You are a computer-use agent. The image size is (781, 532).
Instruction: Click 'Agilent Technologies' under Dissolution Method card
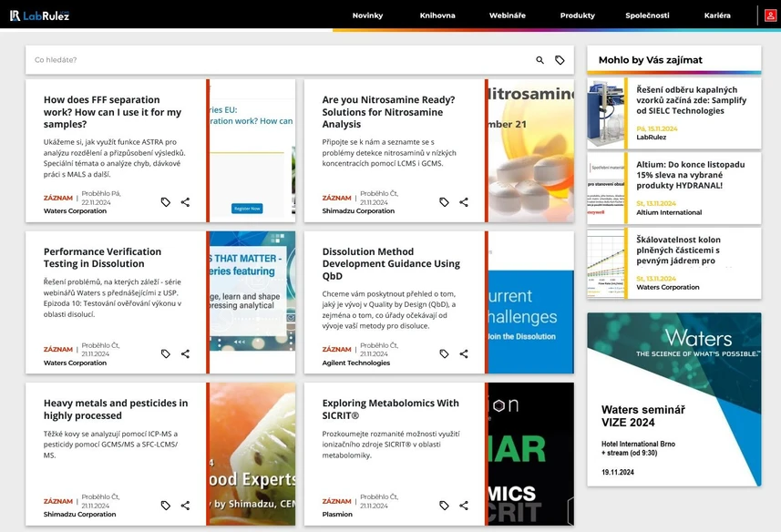click(356, 363)
